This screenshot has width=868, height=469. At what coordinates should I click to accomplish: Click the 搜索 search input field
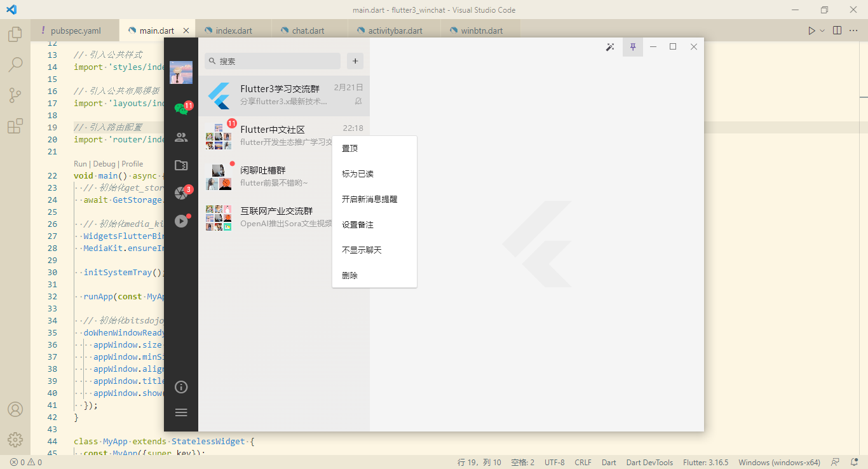pyautogui.click(x=272, y=60)
